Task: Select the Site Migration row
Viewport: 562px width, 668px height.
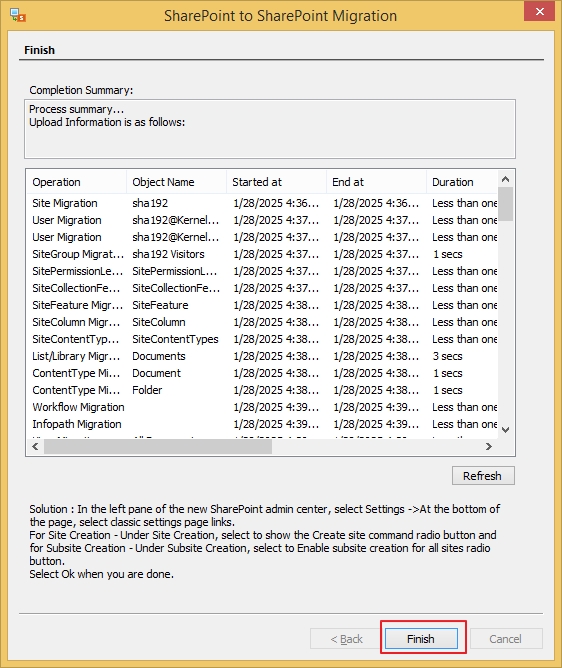Action: [262, 203]
